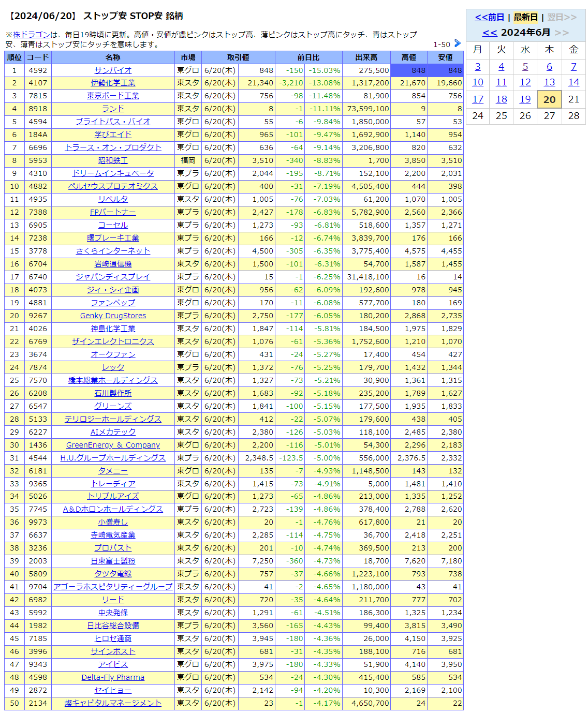This screenshot has width=588, height=714.
Task: Open stock 中央発條
Action: click(113, 613)
